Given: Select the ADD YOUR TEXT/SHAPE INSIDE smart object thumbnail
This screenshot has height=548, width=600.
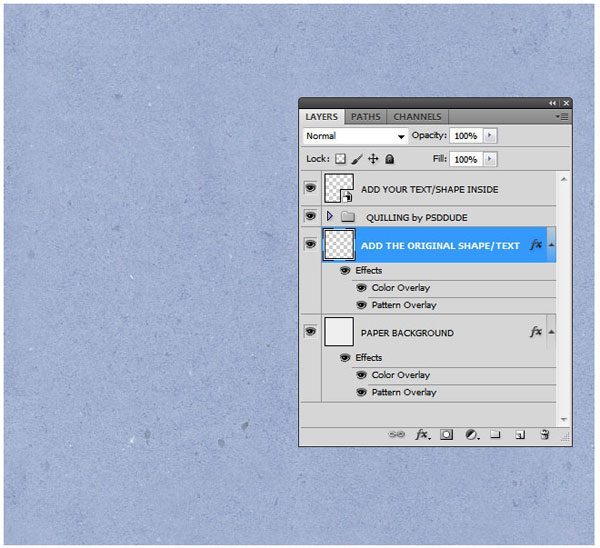Looking at the screenshot, I should [339, 188].
